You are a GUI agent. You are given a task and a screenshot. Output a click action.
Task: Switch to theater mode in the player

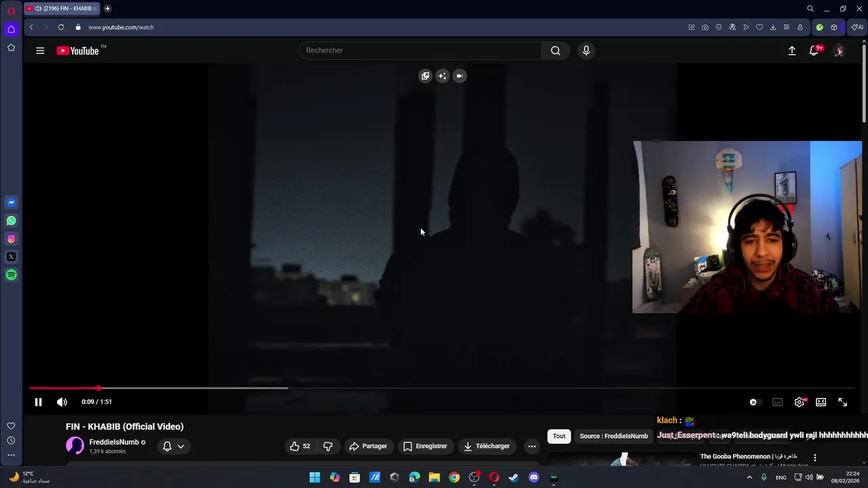click(821, 402)
